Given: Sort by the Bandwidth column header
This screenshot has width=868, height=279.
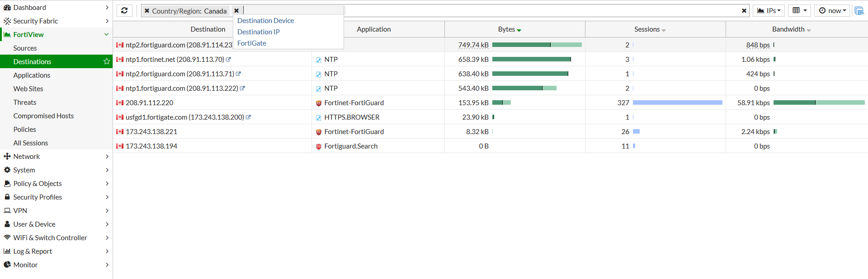Looking at the screenshot, I should point(791,29).
